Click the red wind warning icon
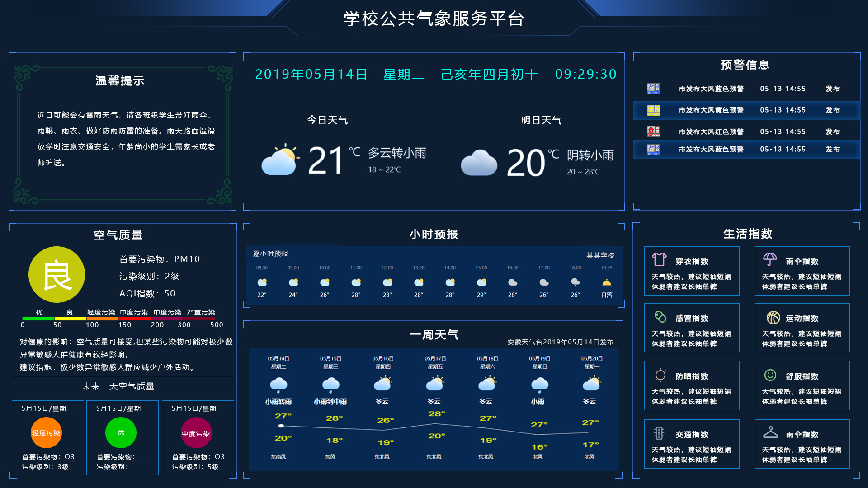 (653, 131)
